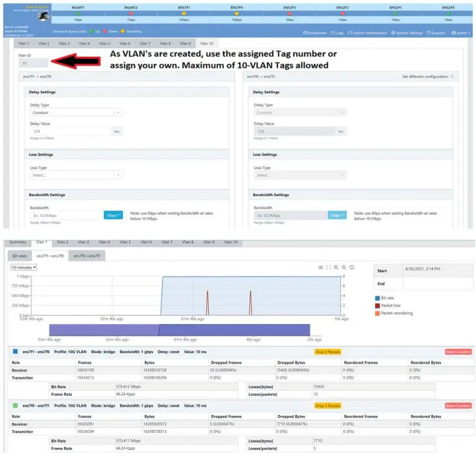The height and width of the screenshot is (466, 476).
Task: Click the ENS2F3 interface status indicator
Action: pos(290,14)
